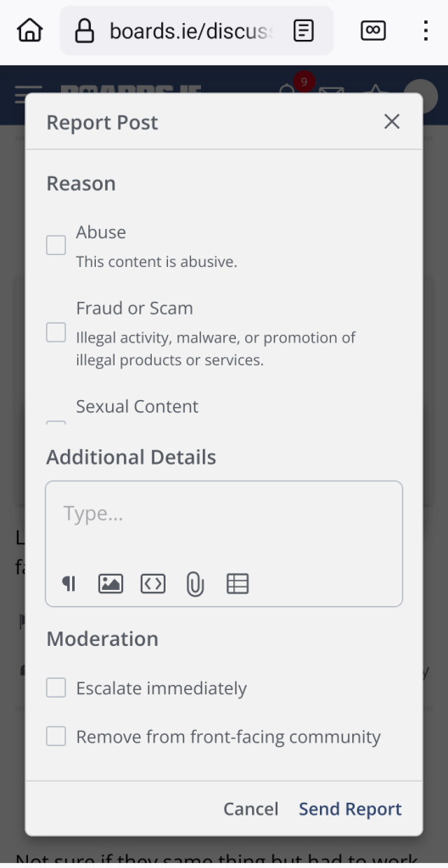Send Report to moderators

(x=350, y=809)
